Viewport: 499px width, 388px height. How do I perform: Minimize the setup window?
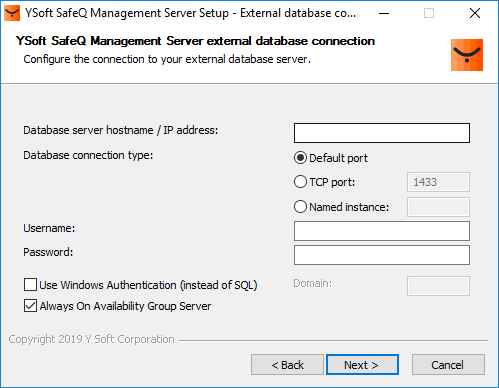(384, 13)
